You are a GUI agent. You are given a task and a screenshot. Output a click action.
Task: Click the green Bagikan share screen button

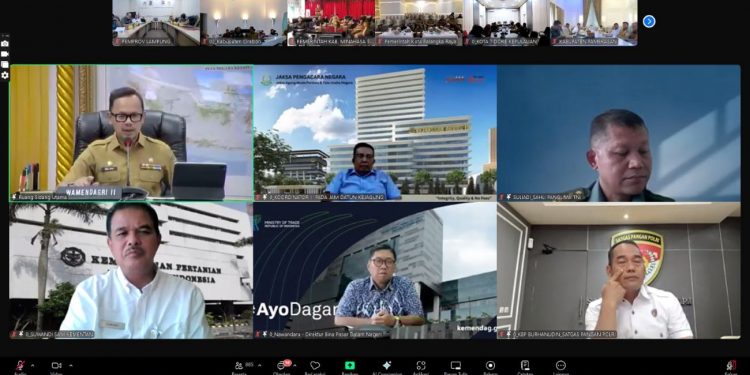click(350, 367)
